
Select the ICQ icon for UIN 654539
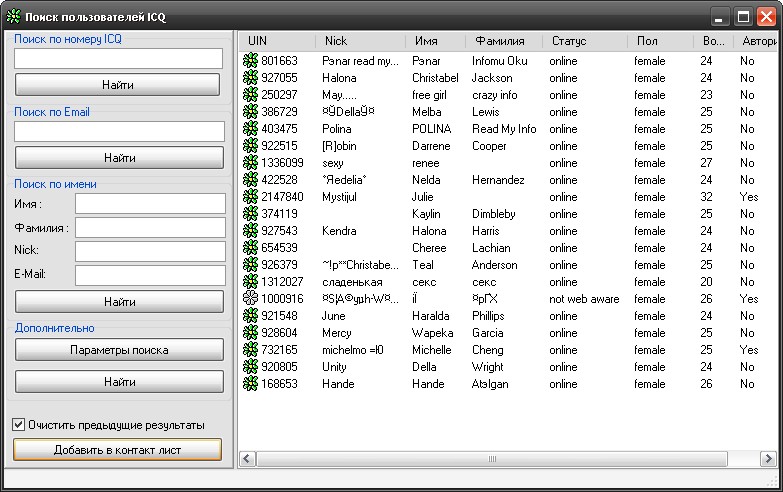pos(250,247)
